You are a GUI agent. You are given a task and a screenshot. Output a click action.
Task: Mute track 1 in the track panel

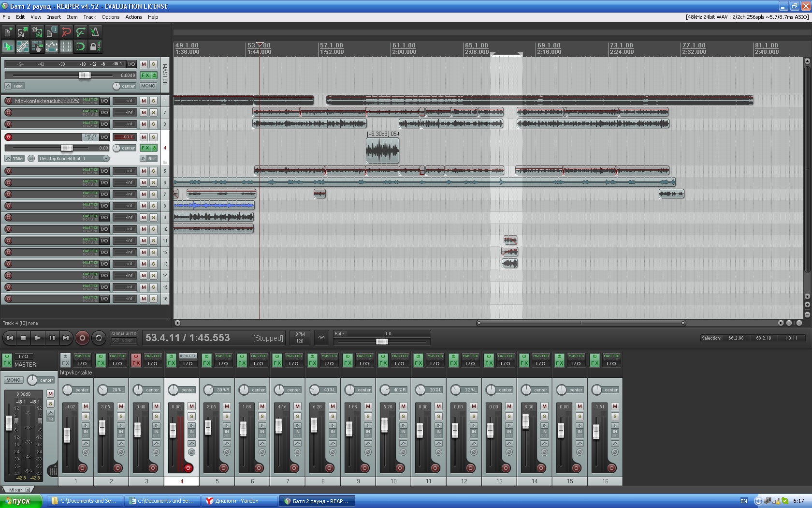[144, 101]
